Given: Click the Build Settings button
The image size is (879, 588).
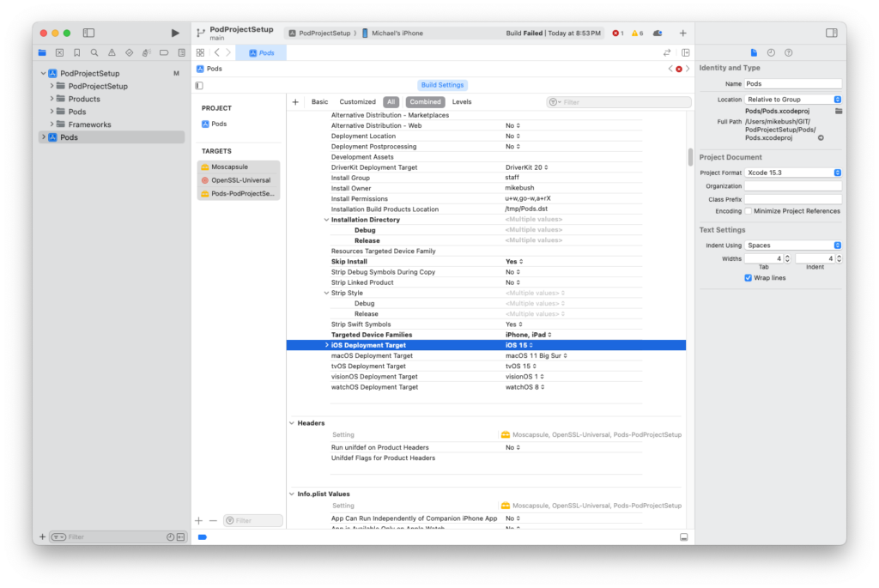Looking at the screenshot, I should tap(442, 85).
